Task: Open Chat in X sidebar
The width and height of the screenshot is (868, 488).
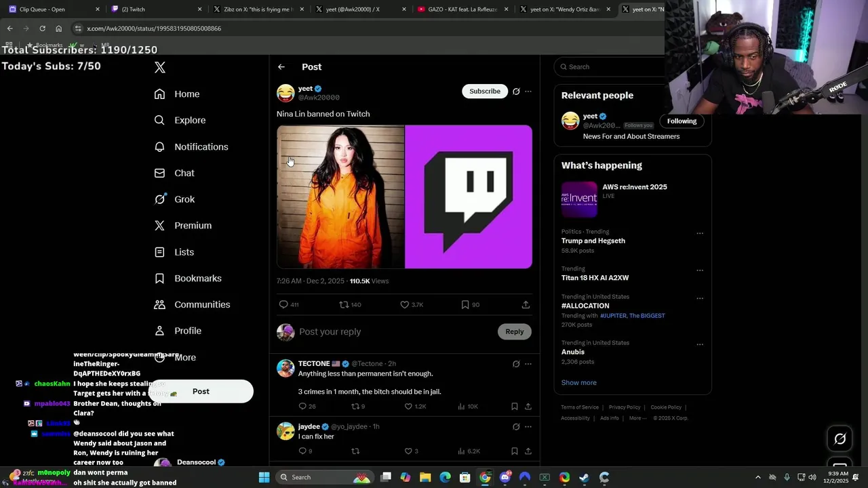Action: (174, 173)
